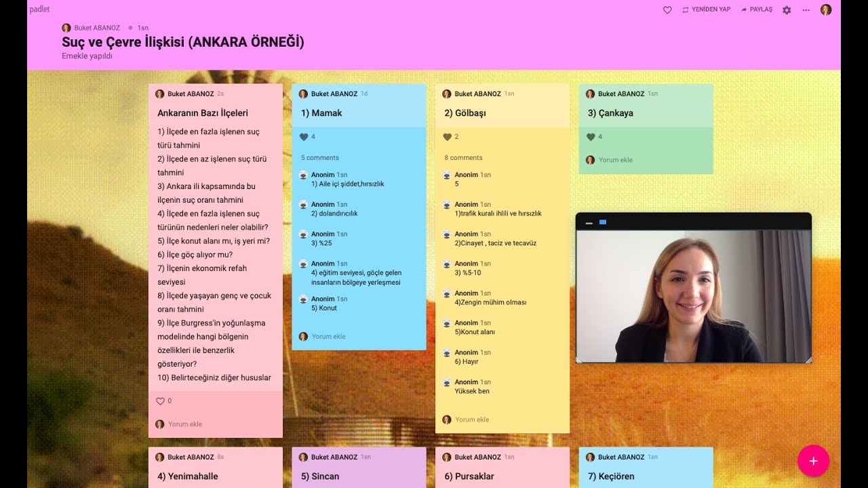The image size is (868, 488).
Task: Click the Gölbaşı comment 'Yüksek ben'
Action: click(472, 391)
